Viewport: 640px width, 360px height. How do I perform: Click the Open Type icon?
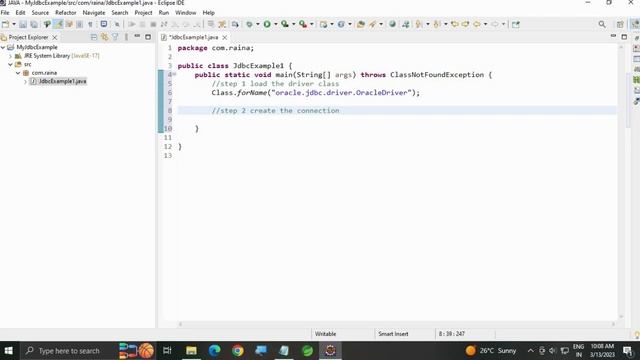pyautogui.click(x=360, y=24)
